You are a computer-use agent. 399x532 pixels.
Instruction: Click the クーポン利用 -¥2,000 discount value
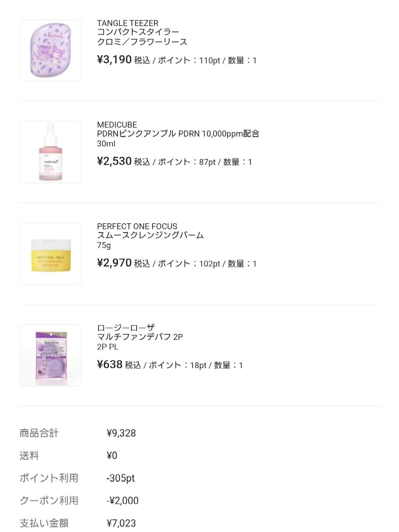point(122,501)
